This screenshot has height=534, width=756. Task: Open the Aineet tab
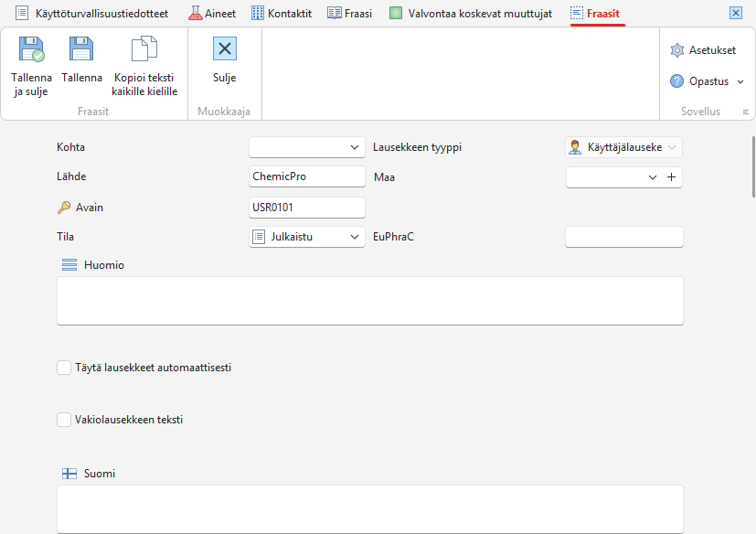click(x=212, y=14)
